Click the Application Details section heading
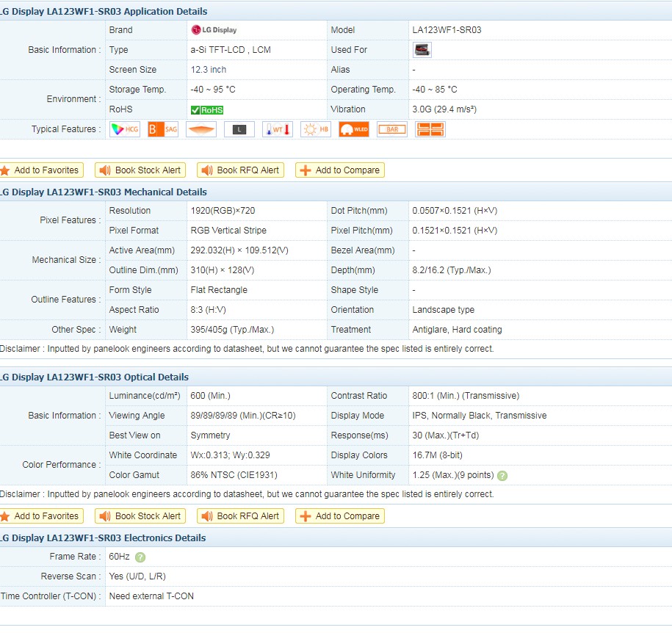672x633 pixels. click(x=104, y=12)
